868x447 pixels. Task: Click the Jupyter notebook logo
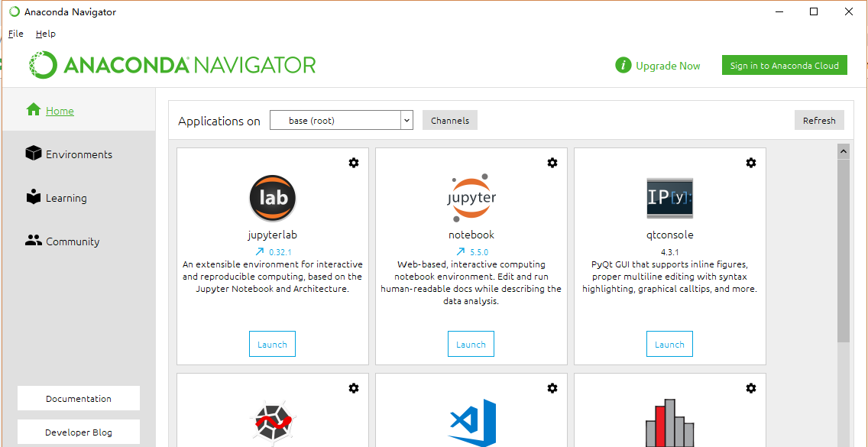coord(471,198)
